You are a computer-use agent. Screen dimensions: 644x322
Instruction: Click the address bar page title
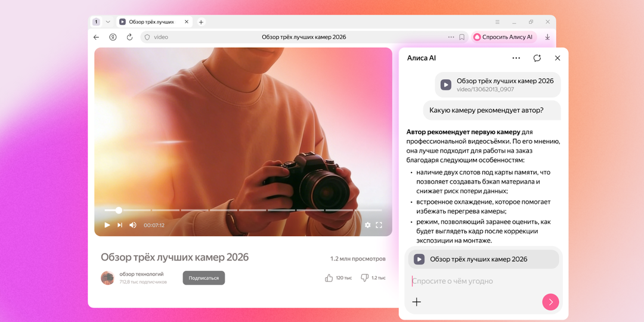coord(304,38)
